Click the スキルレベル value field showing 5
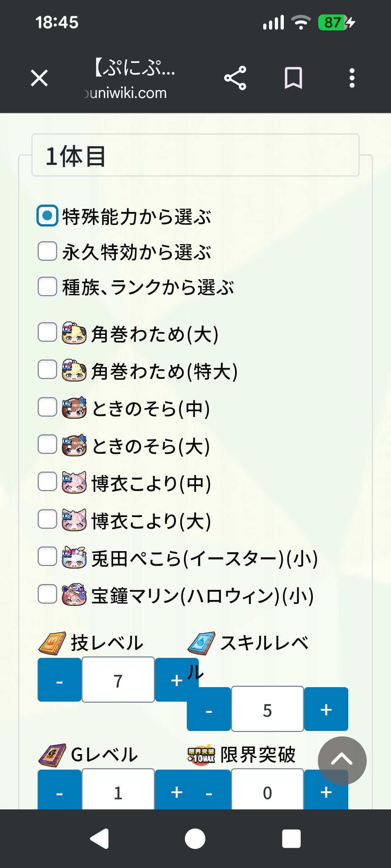 268,709
